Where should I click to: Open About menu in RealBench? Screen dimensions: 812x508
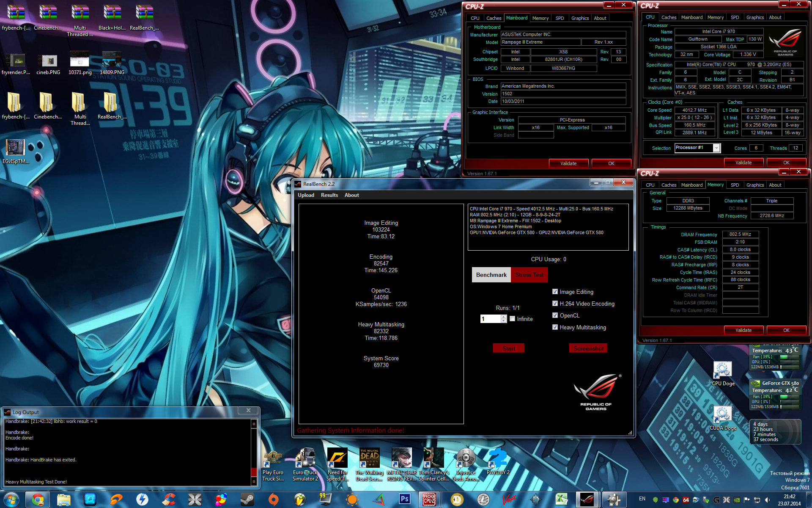352,195
